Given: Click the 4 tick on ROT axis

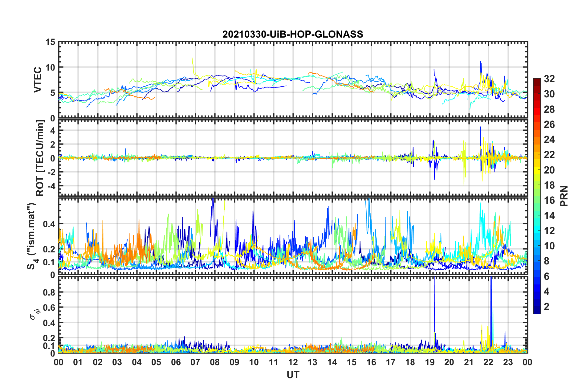Looking at the screenshot, I should tap(53, 131).
